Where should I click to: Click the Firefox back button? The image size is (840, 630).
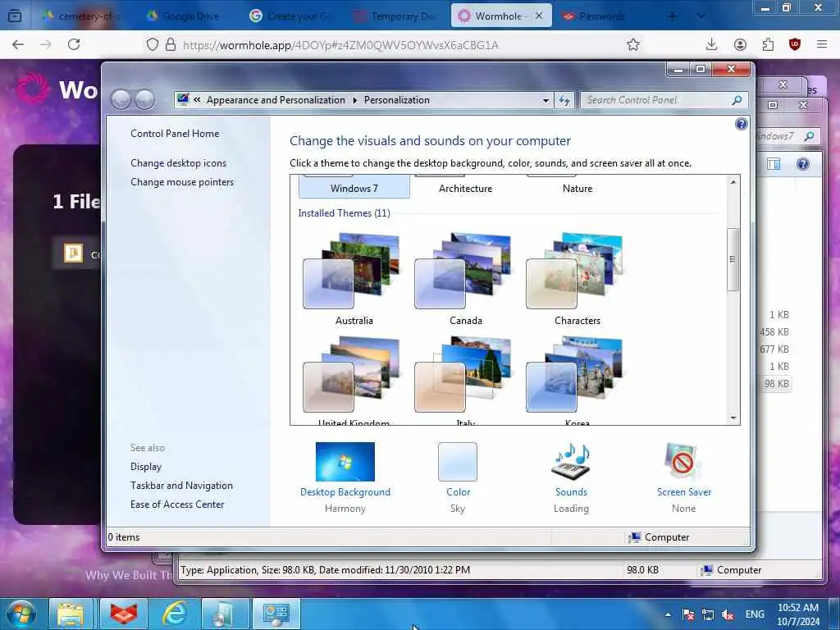[x=18, y=44]
